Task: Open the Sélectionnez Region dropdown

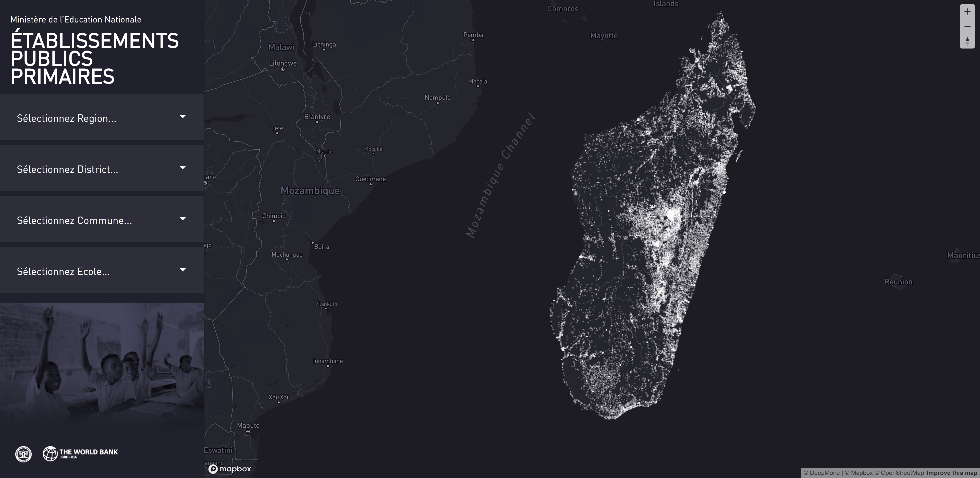Action: click(102, 117)
